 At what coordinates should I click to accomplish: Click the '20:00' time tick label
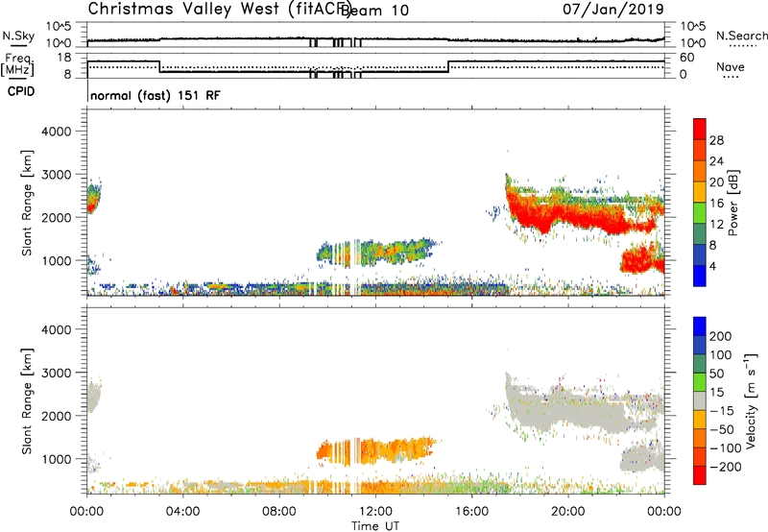click(567, 512)
